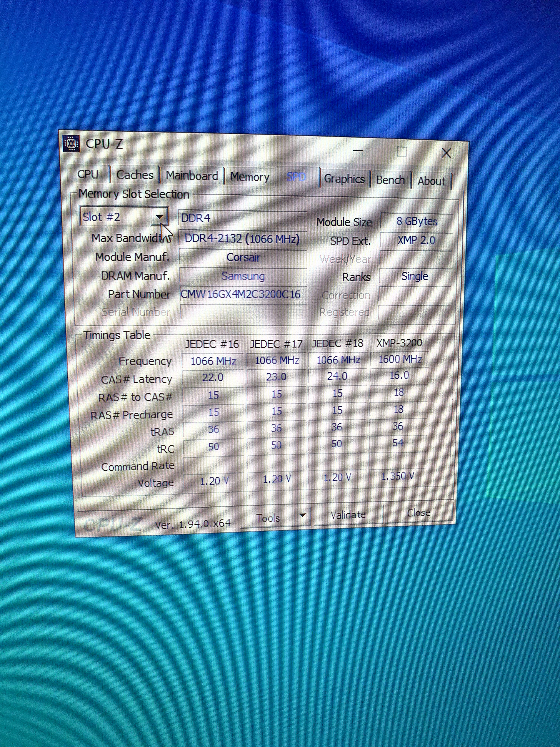Switch to the CPU tab
The image size is (560, 747).
pos(88,175)
